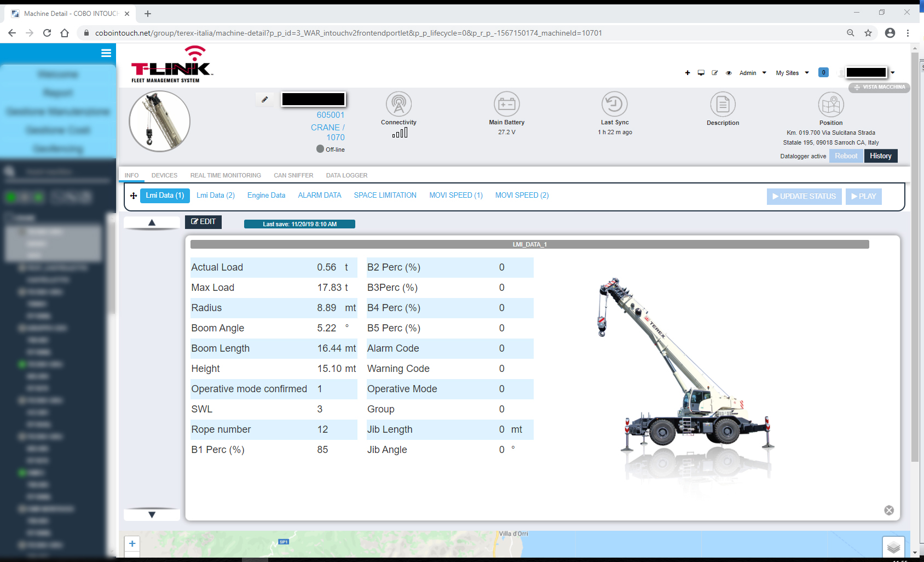Screen dimensions: 924x562
Task: Toggle the Vista Macchina view button
Action: [x=879, y=87]
